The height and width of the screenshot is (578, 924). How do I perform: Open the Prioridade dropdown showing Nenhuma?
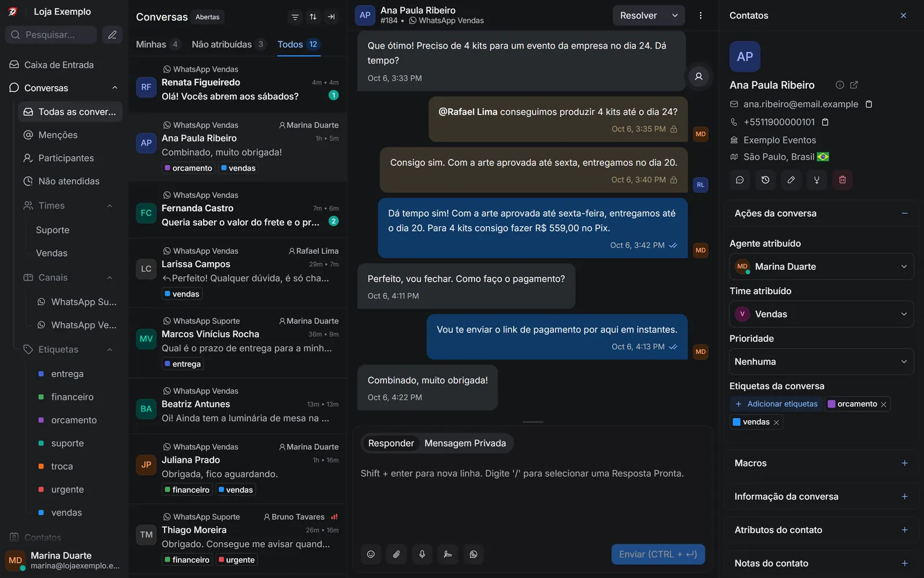coord(821,361)
